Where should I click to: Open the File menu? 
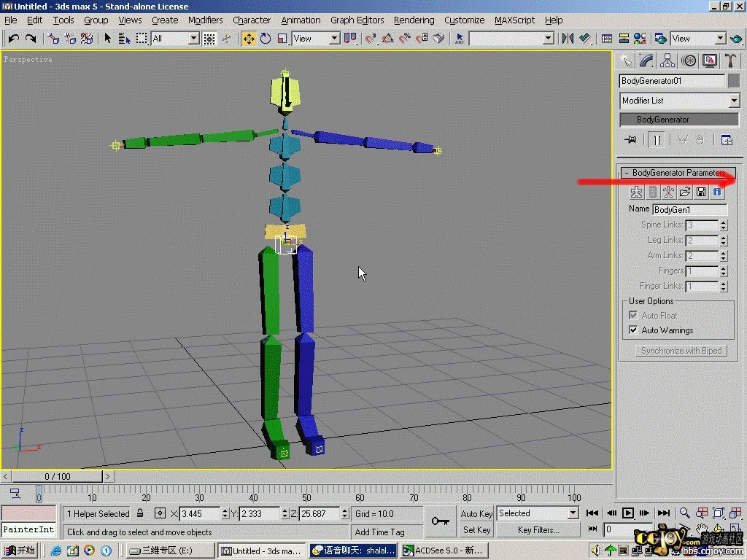10,20
